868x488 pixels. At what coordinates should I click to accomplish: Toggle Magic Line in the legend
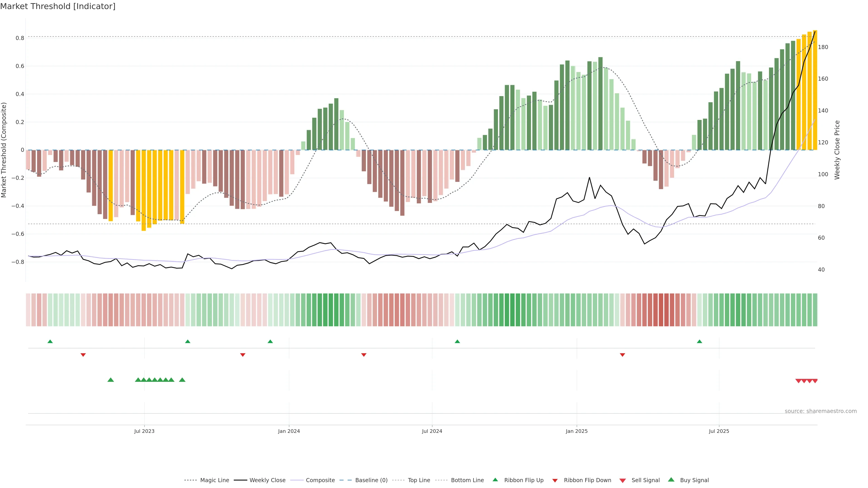tap(214, 480)
